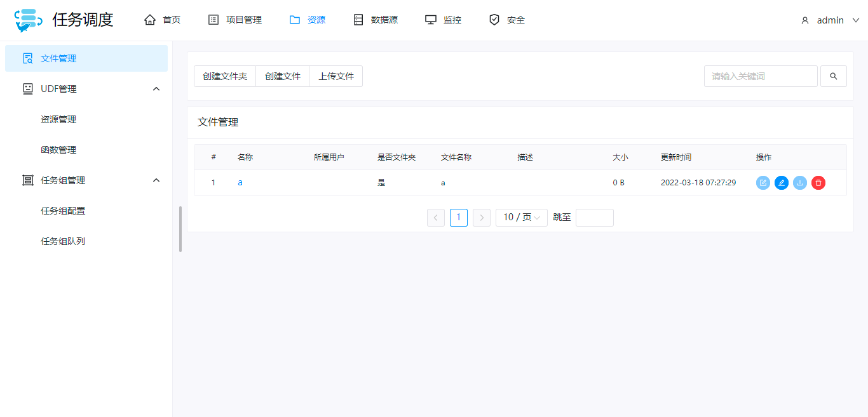Select page 1 in the pagination control

458,217
